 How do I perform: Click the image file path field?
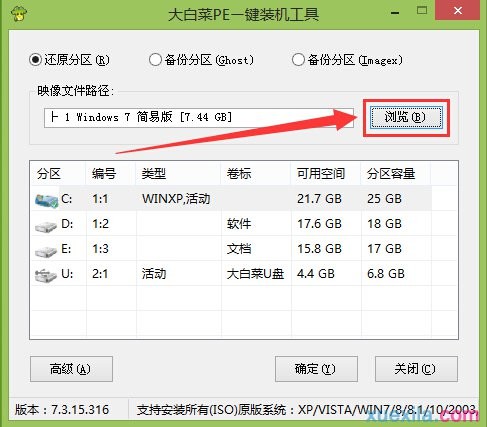click(199, 117)
